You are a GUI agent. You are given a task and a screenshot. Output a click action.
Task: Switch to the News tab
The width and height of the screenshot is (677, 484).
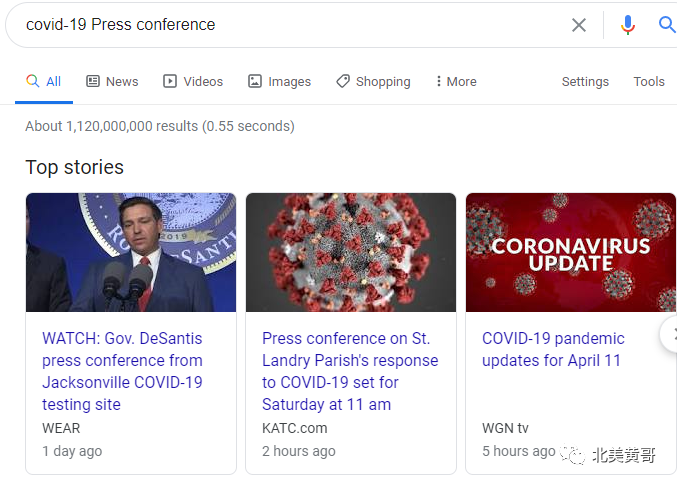(112, 81)
